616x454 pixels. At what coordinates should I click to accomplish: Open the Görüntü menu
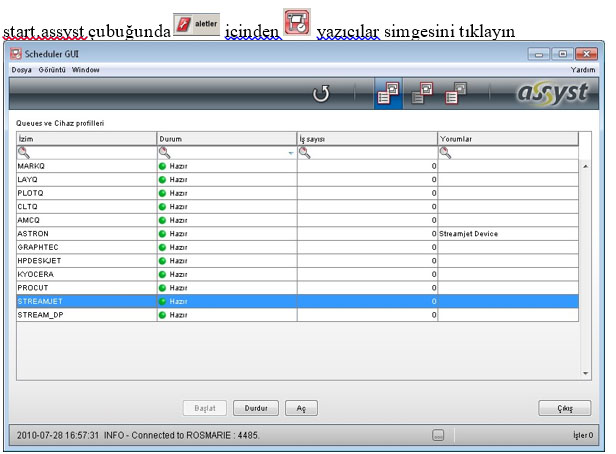[x=52, y=70]
